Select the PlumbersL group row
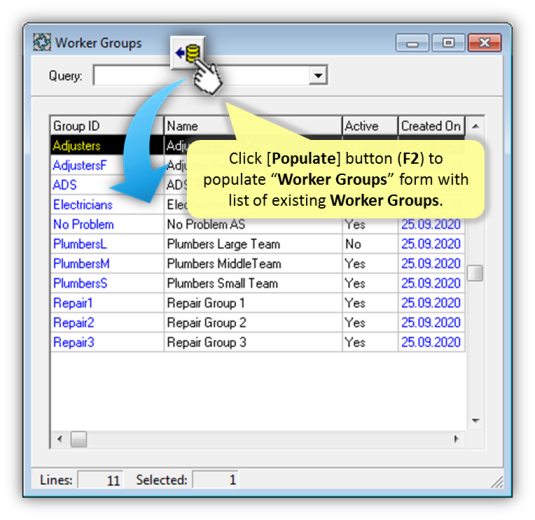535x520 pixels. click(x=258, y=244)
